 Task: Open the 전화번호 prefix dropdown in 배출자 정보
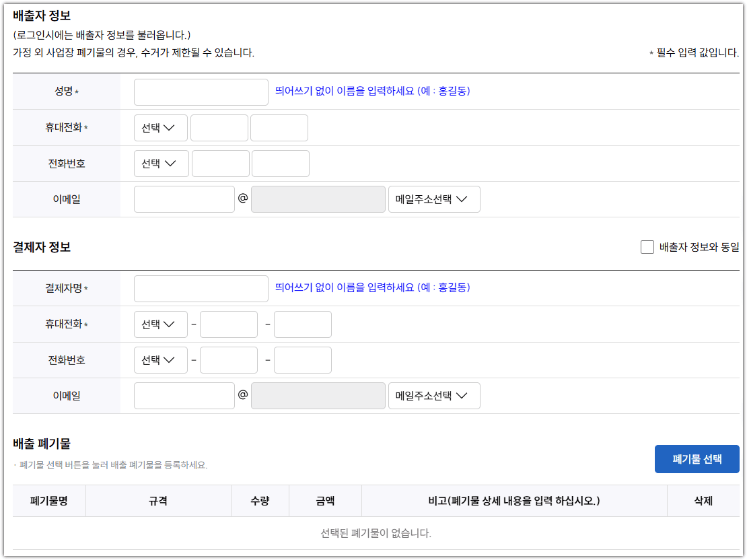(161, 163)
